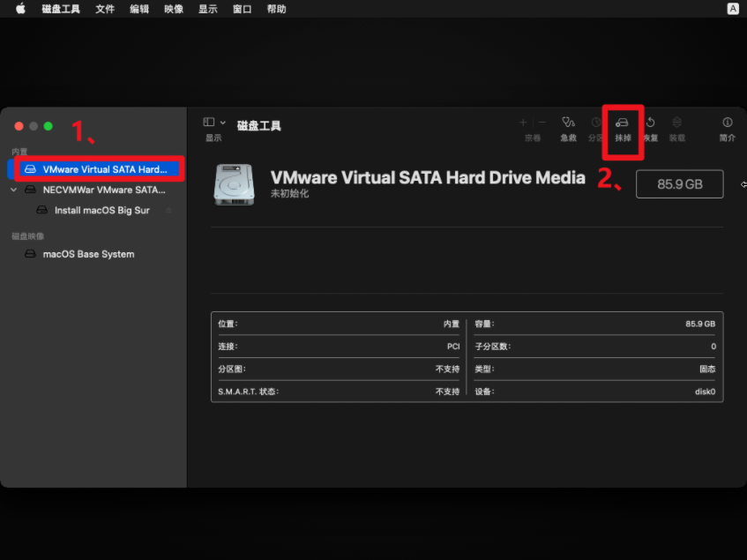The height and width of the screenshot is (560, 747).
Task: Click the macOS Base System disk icon
Action: click(31, 254)
